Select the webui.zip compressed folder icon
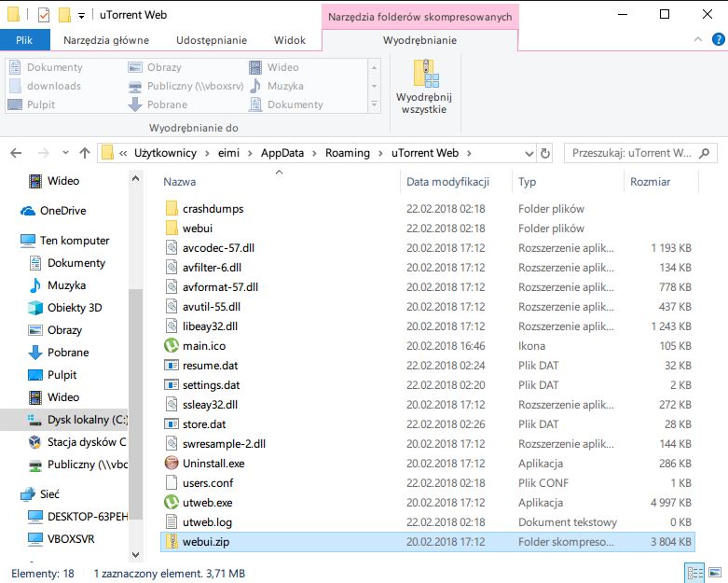 pyautogui.click(x=172, y=542)
